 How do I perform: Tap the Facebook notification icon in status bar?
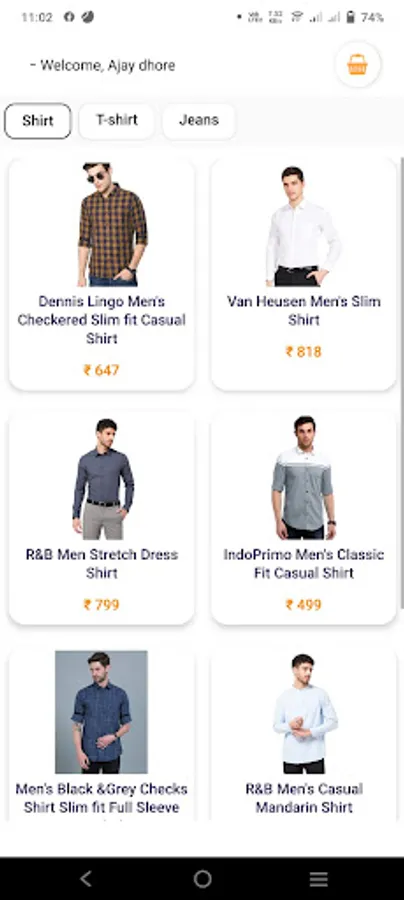[x=69, y=17]
